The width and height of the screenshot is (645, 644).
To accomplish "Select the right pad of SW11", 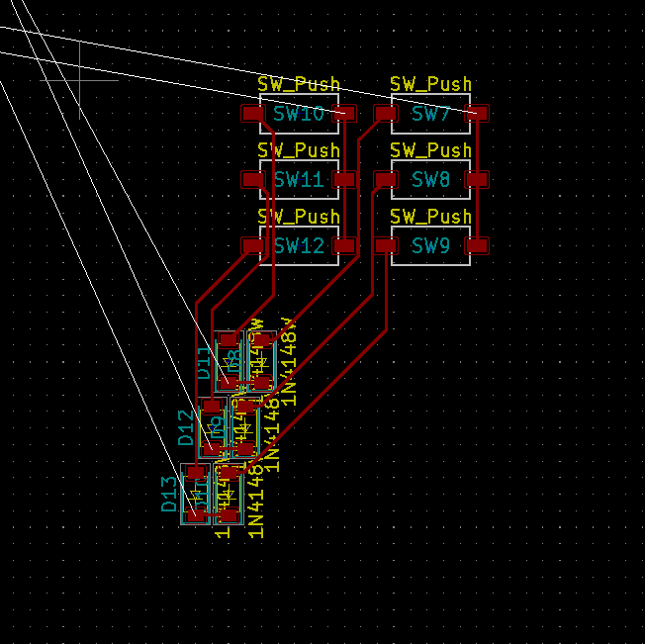I will [x=344, y=179].
